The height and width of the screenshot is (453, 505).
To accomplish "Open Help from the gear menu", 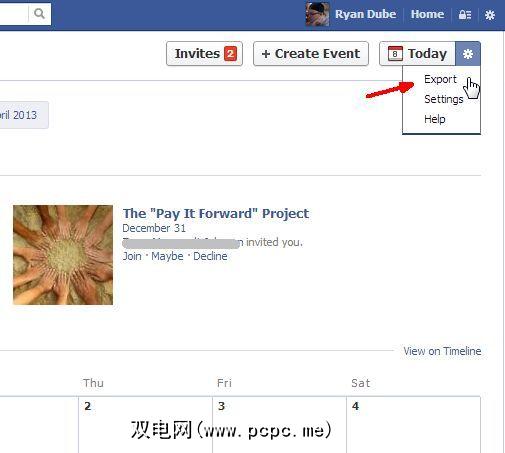I will click(435, 119).
